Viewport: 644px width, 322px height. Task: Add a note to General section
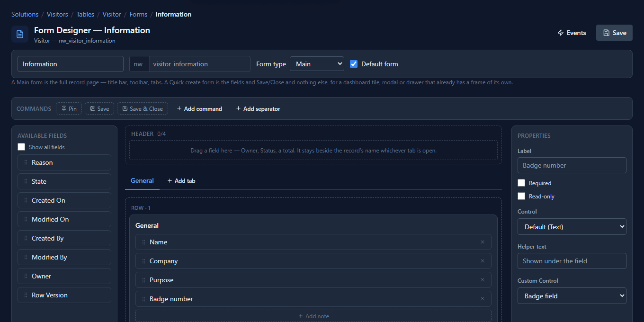coord(313,316)
